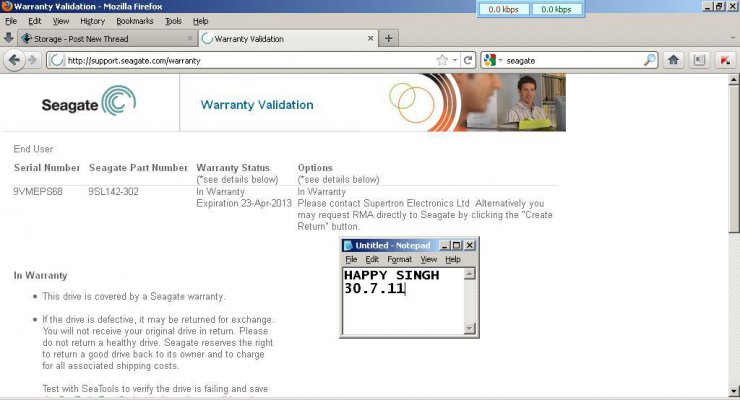Click the In Warranty section heading
Screen dimensions: 740x400
tap(41, 275)
